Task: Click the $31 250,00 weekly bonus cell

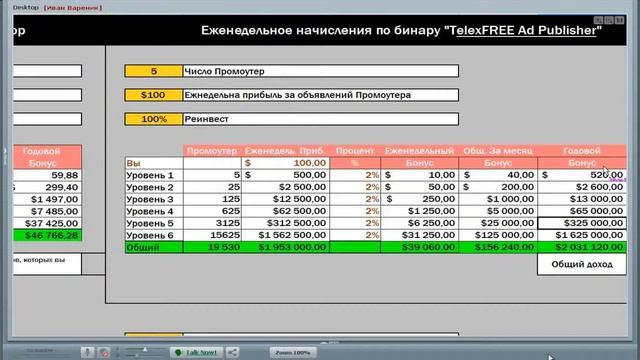Action: 419,235
